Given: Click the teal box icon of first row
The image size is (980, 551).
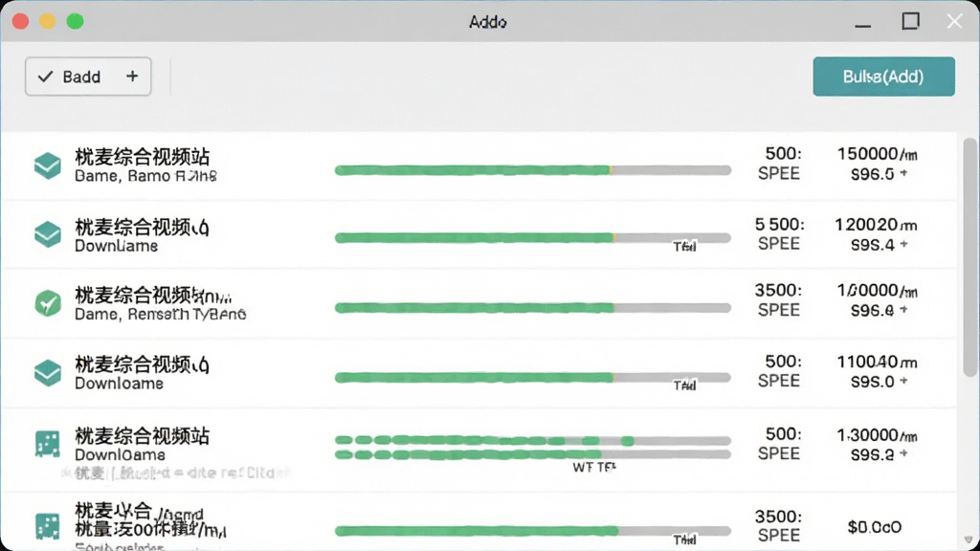Looking at the screenshot, I should [48, 165].
